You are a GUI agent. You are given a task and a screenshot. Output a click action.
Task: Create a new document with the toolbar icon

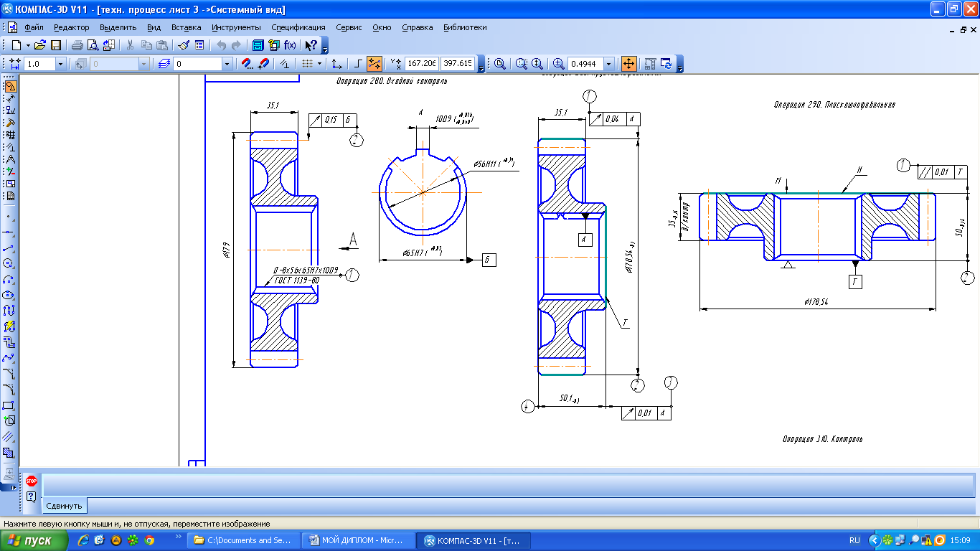click(x=16, y=45)
